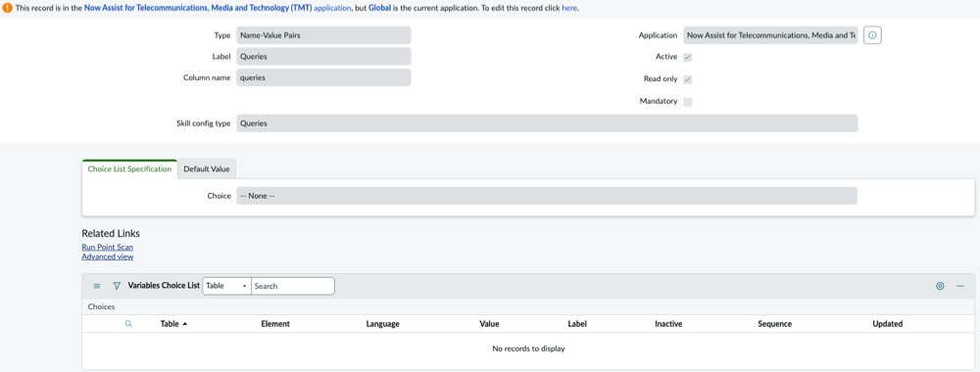
Task: Sort by the Inactive column header
Action: click(x=668, y=324)
